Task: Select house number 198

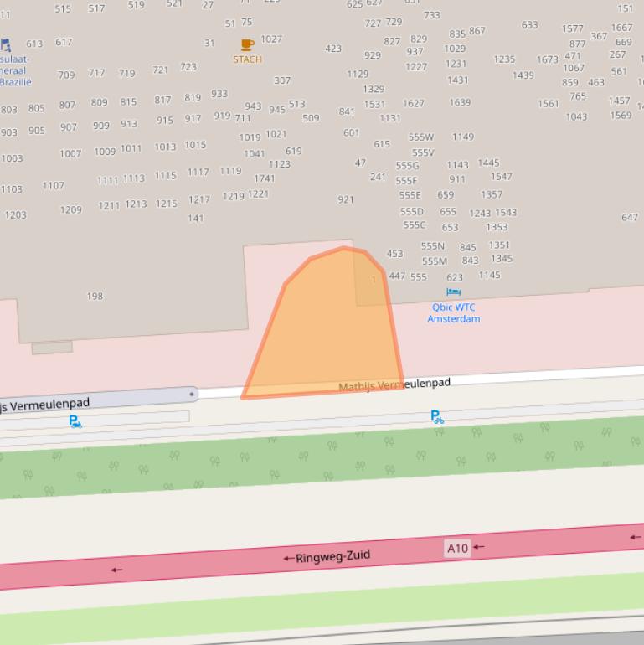Action: click(95, 296)
